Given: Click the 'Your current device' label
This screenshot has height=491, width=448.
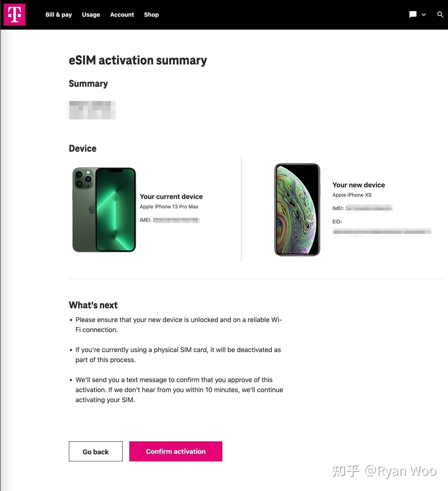Looking at the screenshot, I should [x=171, y=196].
